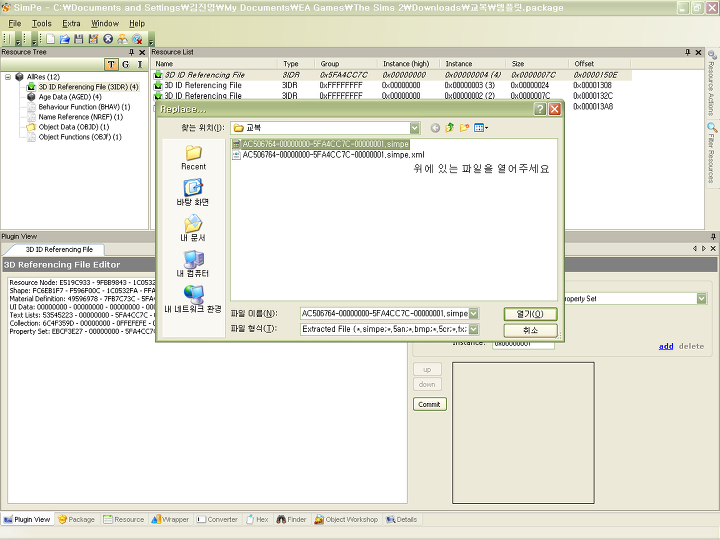Go to 바탕 화면 desktop shortcut
Viewport: 720px width, 540px height.
[193, 193]
